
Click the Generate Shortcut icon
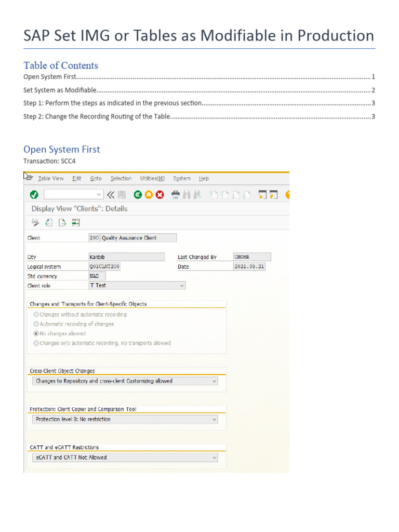point(273,195)
